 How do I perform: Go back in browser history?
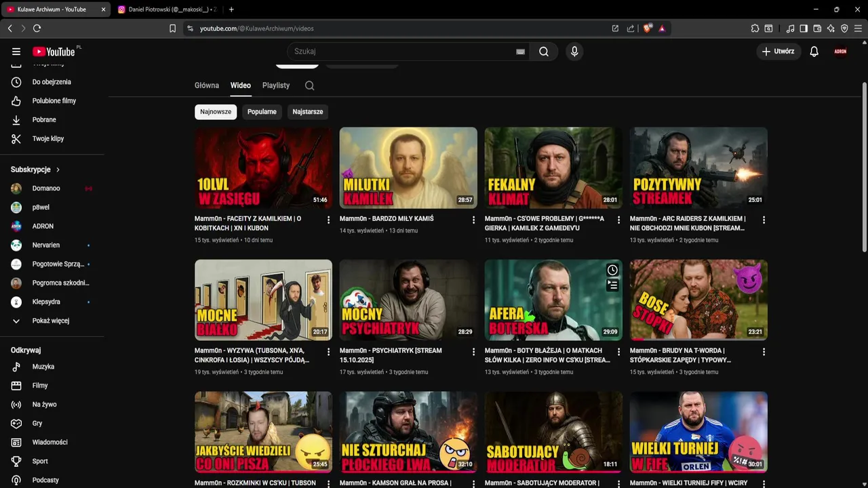tap(9, 28)
